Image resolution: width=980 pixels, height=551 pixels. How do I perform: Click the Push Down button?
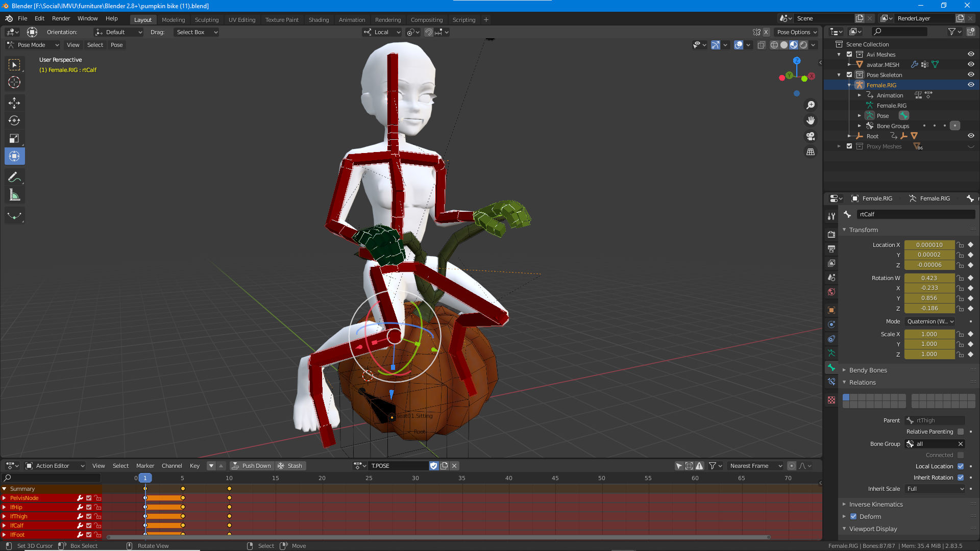(x=251, y=465)
